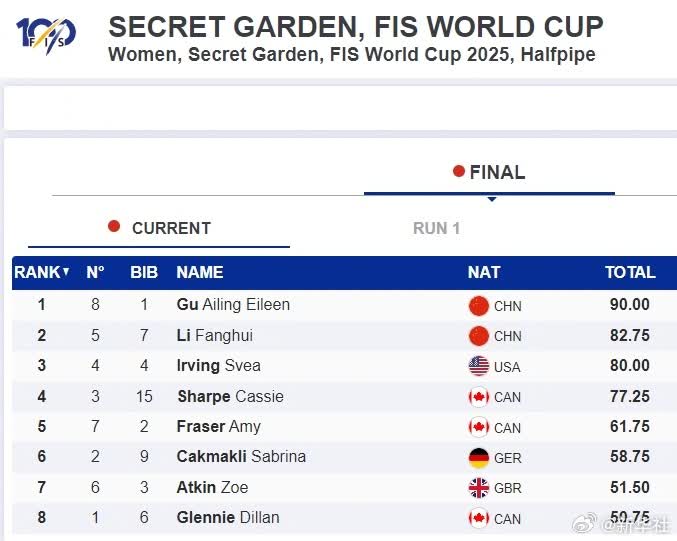Open Glennie Dillan's athlete link
The width and height of the screenshot is (677, 541).
[228, 517]
